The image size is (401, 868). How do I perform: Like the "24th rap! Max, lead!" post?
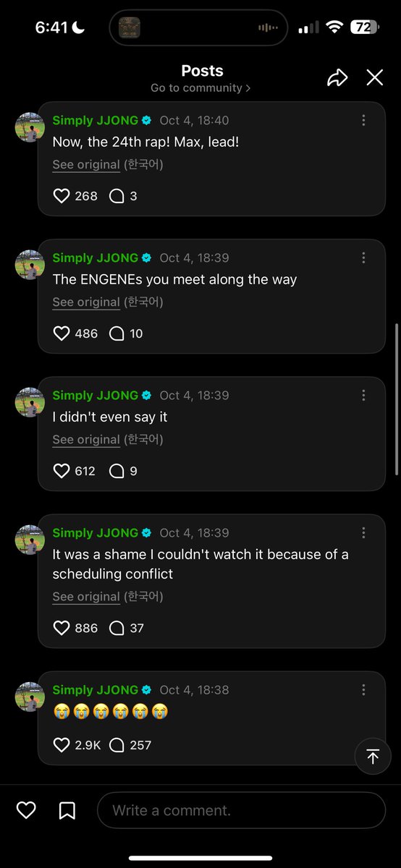pyautogui.click(x=62, y=195)
